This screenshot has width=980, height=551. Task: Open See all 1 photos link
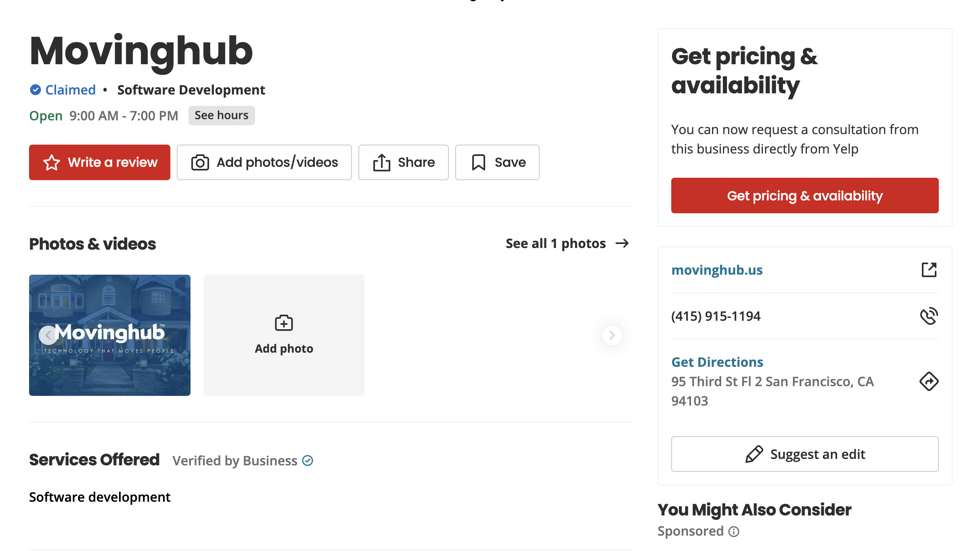tap(567, 244)
